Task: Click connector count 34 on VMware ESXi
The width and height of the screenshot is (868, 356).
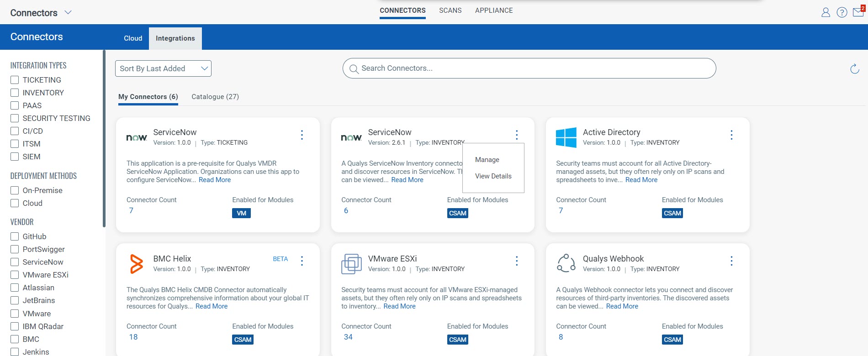Action: (x=348, y=337)
